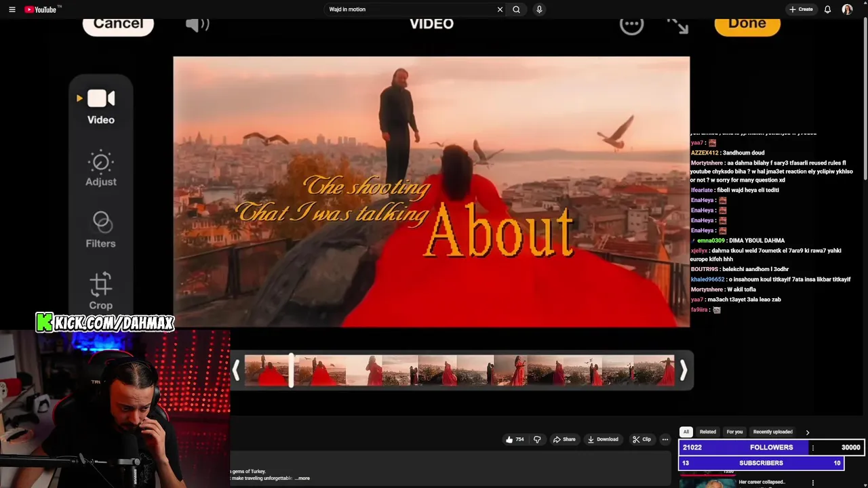Select the Related filter chip
Viewport: 868px width, 488px height.
(707, 432)
